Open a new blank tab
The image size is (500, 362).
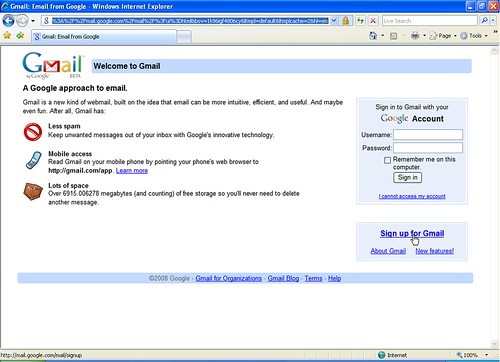pyautogui.click(x=184, y=37)
